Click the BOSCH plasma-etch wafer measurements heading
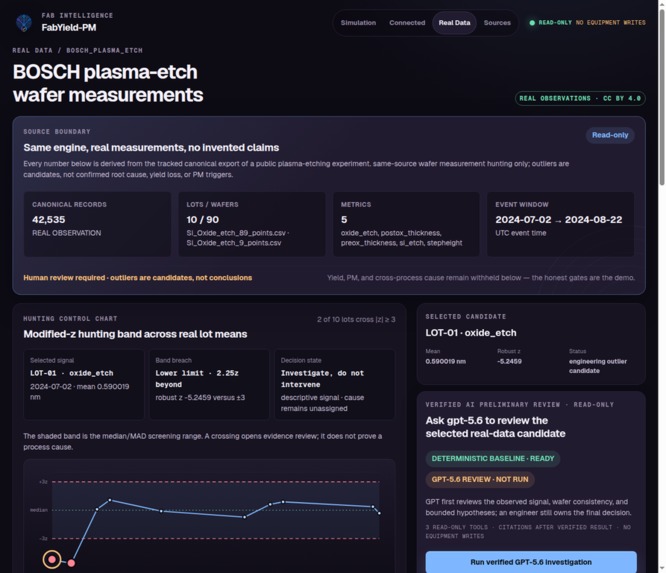Viewport: 666px width, 573px height. [108, 83]
